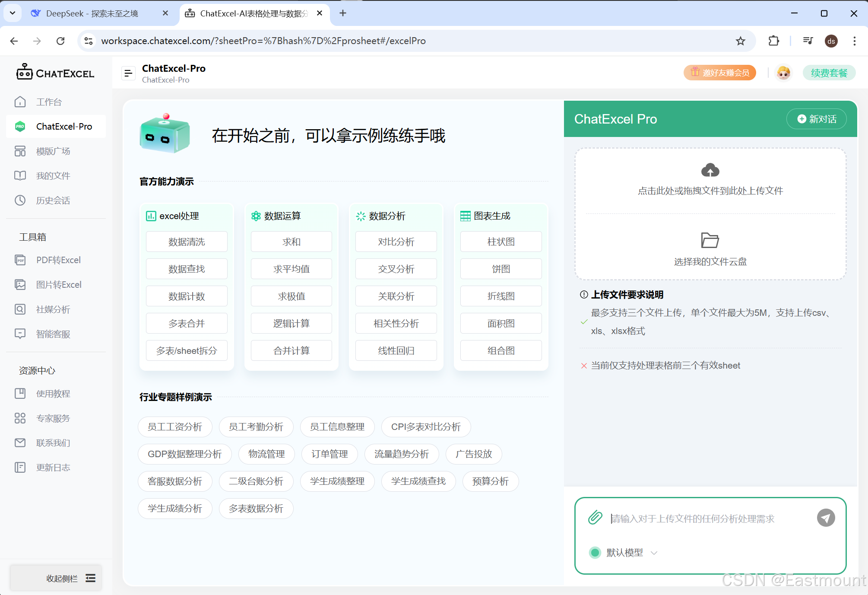Select 模版广场 in the sidebar menu
This screenshot has width=868, height=595.
53,151
